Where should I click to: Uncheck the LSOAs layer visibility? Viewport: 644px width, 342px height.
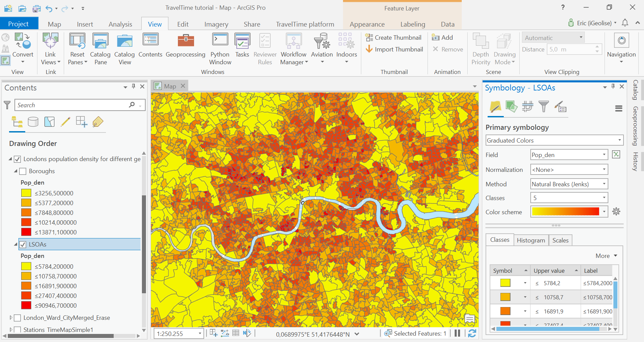(23, 244)
